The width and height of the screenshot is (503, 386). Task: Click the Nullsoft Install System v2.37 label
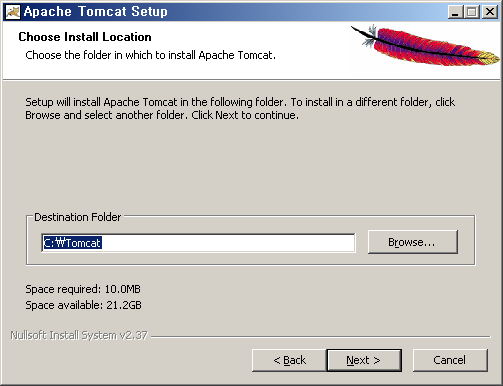[x=79, y=335]
